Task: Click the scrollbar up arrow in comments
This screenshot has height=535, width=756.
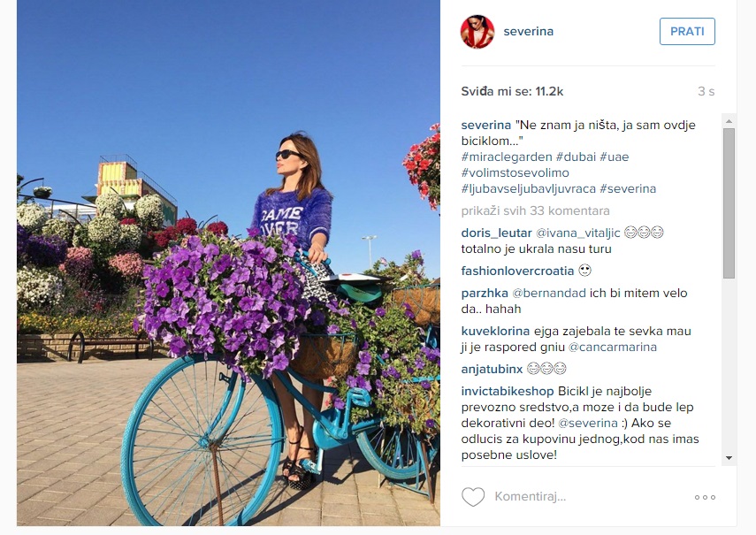Action: tap(729, 121)
